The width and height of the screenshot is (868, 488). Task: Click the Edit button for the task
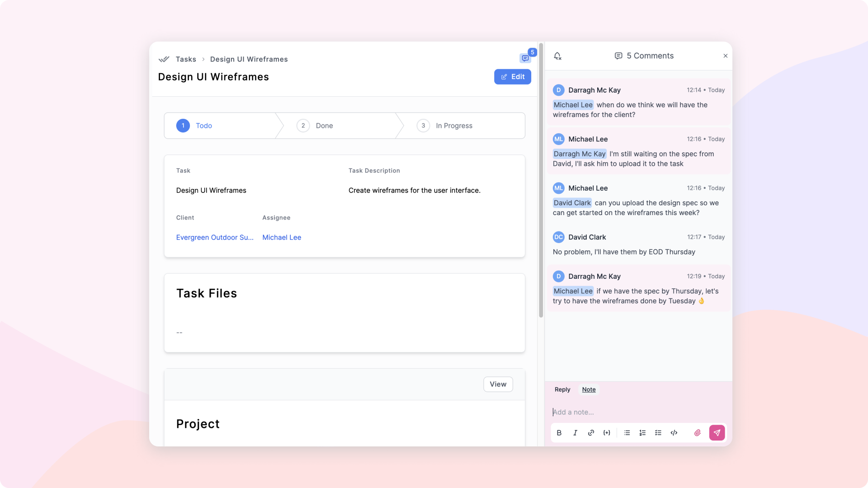(513, 77)
